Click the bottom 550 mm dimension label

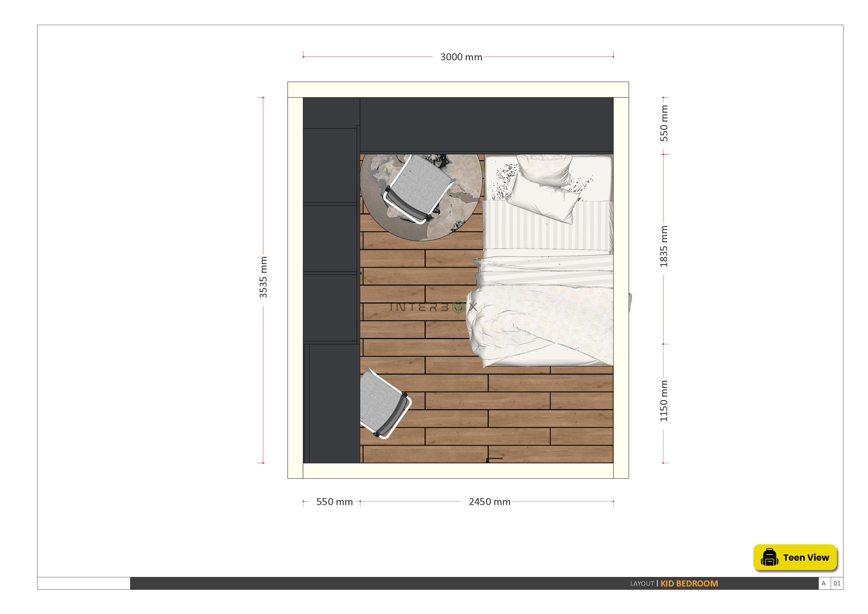pyautogui.click(x=335, y=502)
